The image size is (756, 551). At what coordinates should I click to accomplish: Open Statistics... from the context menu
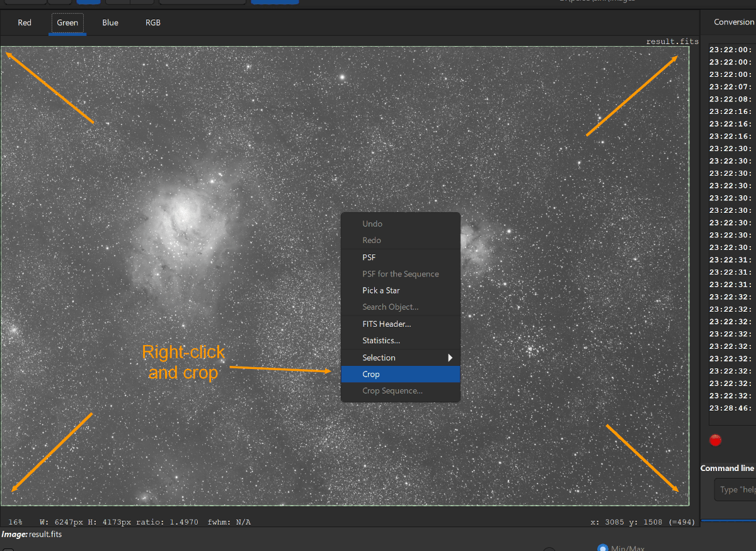(381, 341)
